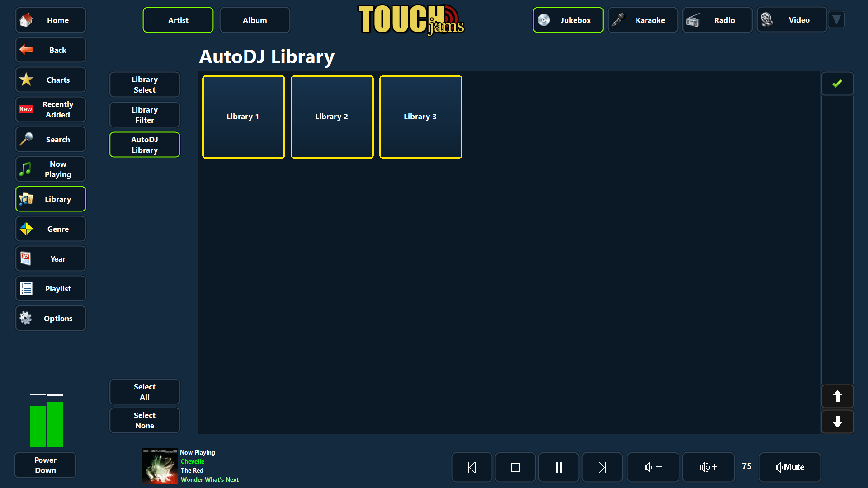Click the green checkmark to confirm selection
868x488 pixels.
(837, 83)
